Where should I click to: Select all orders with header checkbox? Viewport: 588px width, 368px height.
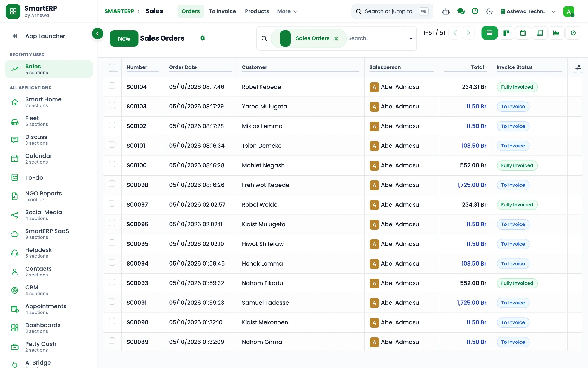[112, 67]
